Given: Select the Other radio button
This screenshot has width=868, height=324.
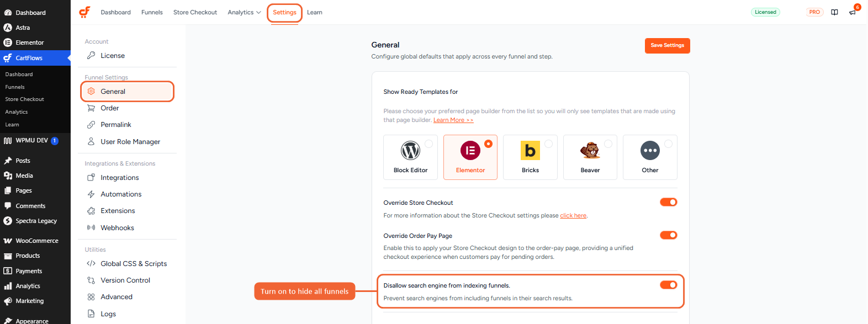Looking at the screenshot, I should [x=668, y=144].
